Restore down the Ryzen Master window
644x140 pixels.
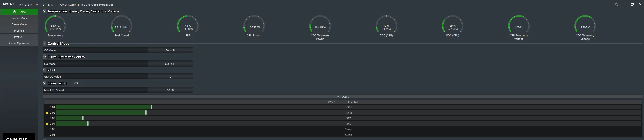pos(632,4)
